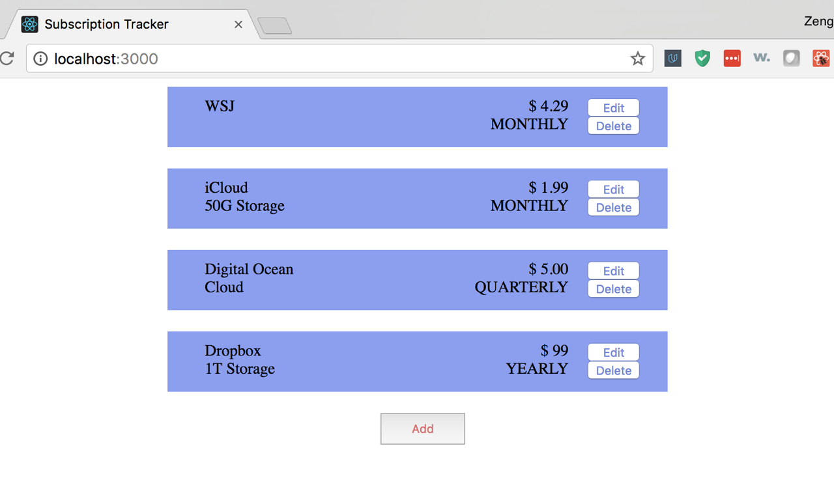Screen dimensions: 834x504
Task: Open the red dots password extension
Action: (732, 59)
